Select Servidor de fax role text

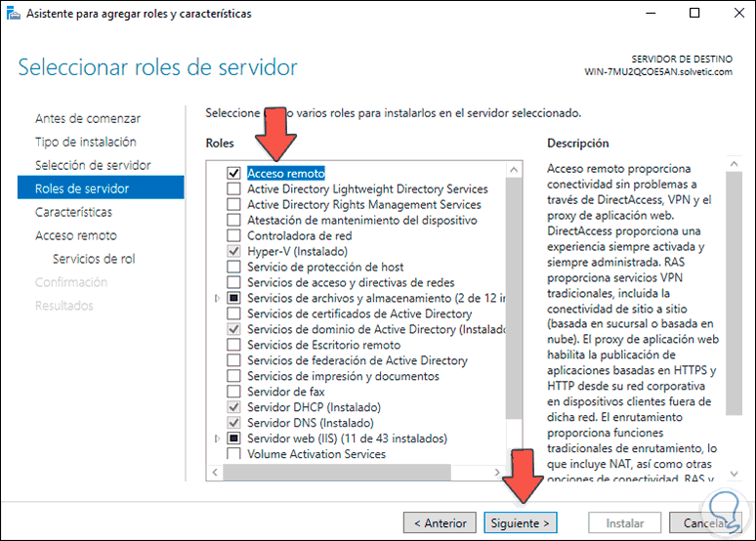pyautogui.click(x=286, y=391)
